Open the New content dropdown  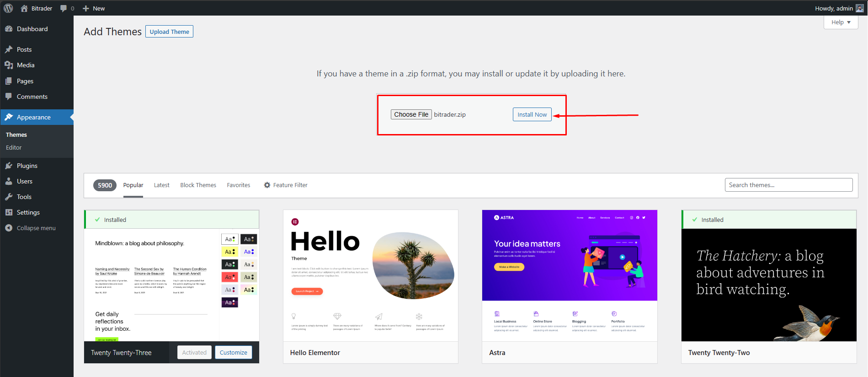pos(94,8)
